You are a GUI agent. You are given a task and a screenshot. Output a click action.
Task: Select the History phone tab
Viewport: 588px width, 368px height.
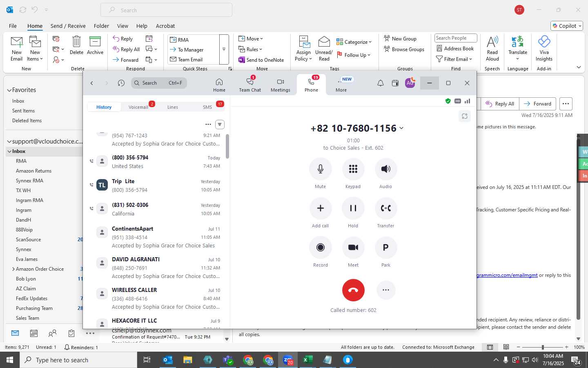104,107
